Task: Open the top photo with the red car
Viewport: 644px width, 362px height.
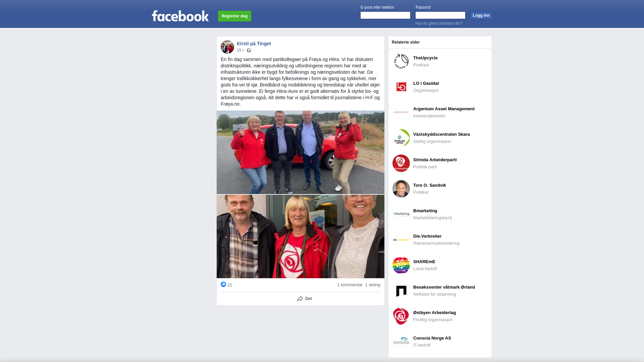Action: click(x=301, y=153)
